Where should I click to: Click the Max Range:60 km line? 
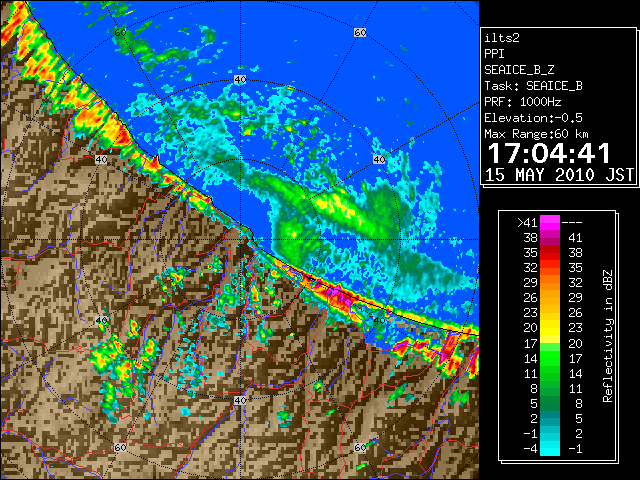pos(536,134)
